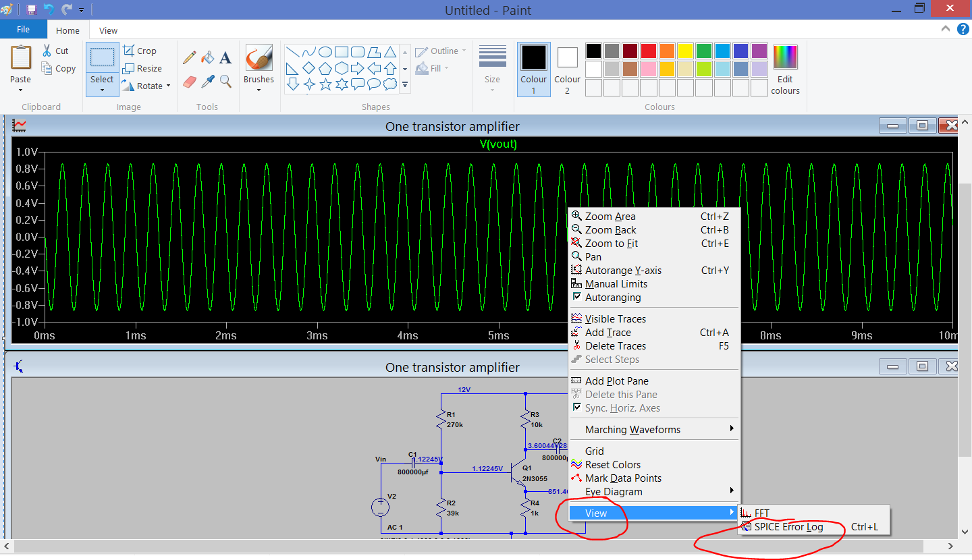Viewport: 972px width, 560px height.
Task: Choose the straight Line shape
Action: [x=293, y=52]
